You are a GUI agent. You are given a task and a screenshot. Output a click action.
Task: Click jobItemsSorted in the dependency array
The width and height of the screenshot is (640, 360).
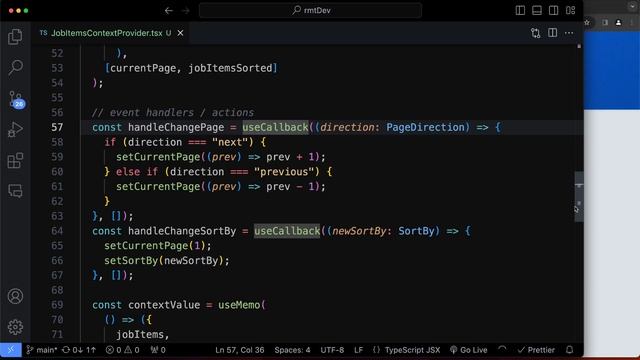coord(230,68)
